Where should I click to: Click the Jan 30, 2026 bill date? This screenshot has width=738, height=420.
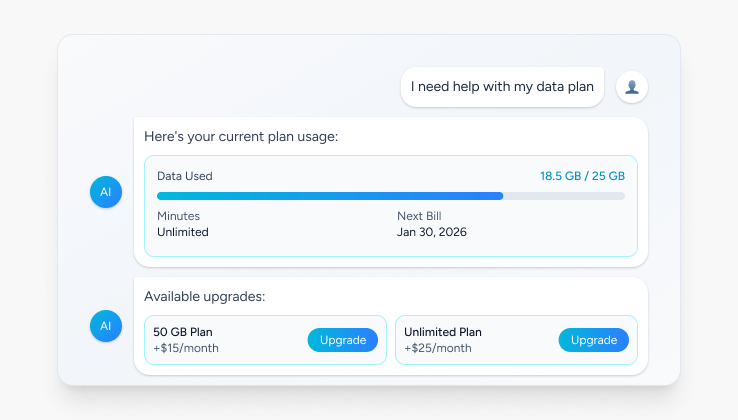click(432, 232)
